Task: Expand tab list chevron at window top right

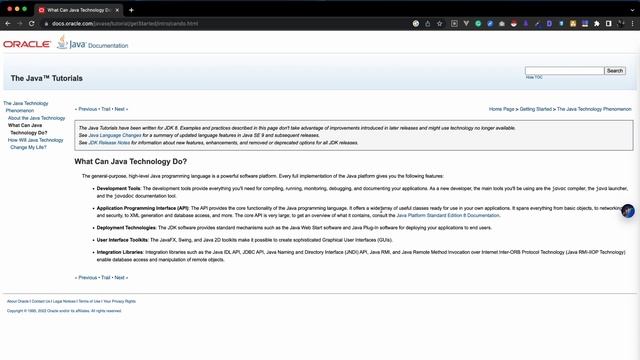Action: click(x=632, y=10)
